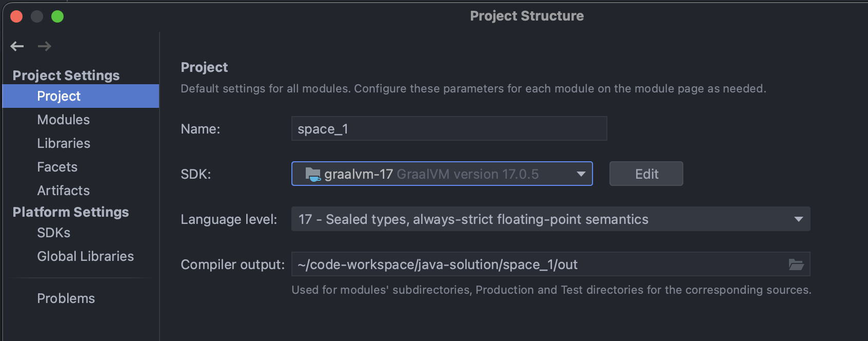Image resolution: width=868 pixels, height=341 pixels.
Task: Click the back navigation arrow
Action: [x=17, y=46]
